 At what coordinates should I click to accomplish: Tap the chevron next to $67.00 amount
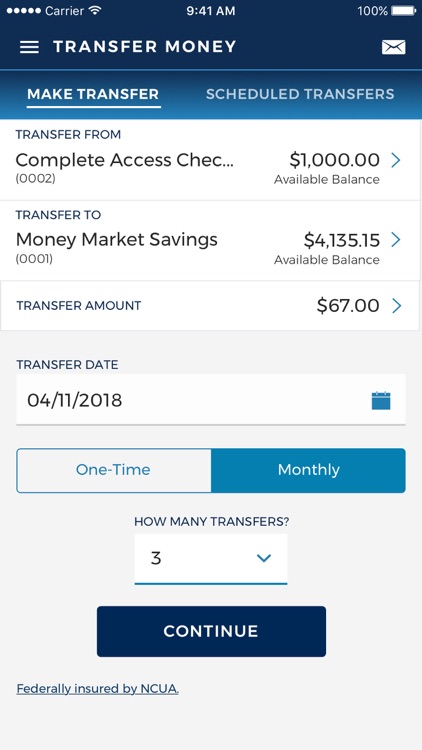click(396, 306)
